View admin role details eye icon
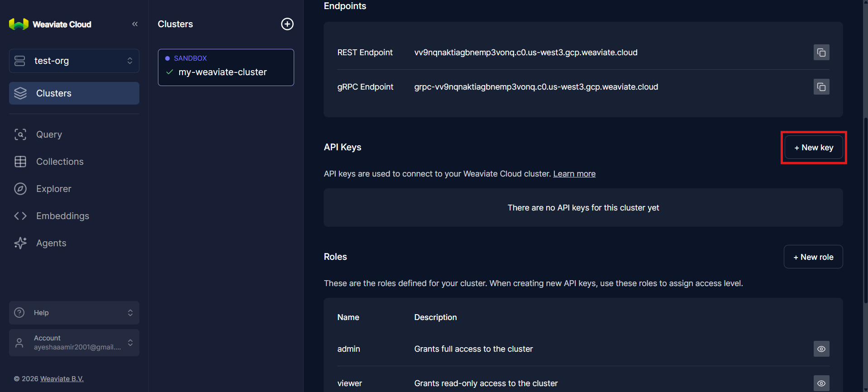The image size is (868, 392). point(821,349)
